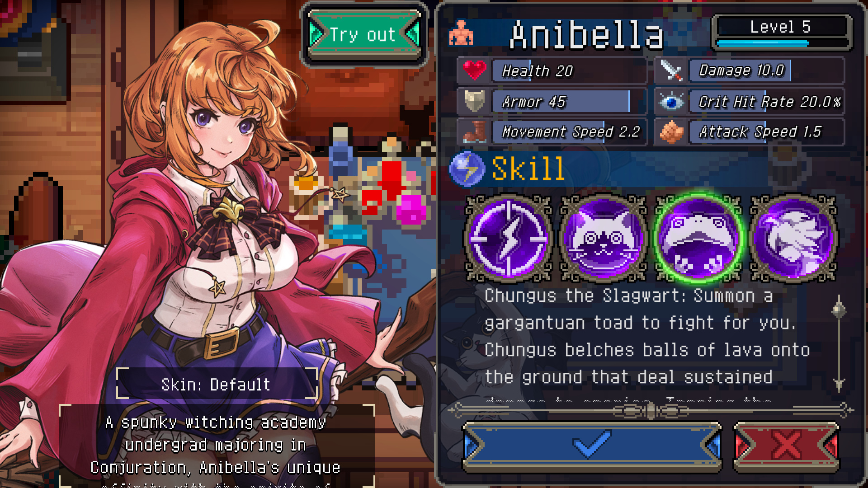Click the blue lightning orb Skill icon
This screenshot has height=488, width=868.
(x=467, y=169)
